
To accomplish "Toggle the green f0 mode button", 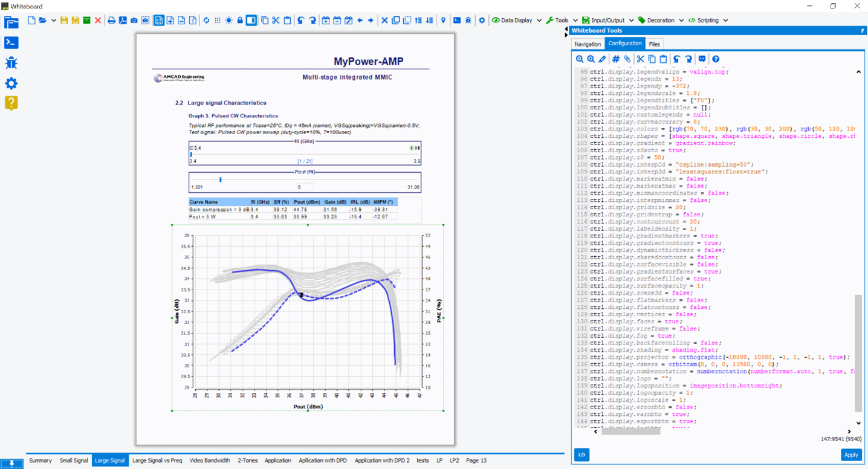I will click(412, 147).
